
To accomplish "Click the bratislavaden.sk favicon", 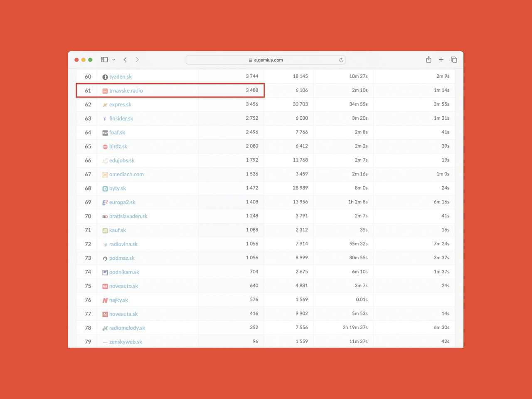I will coord(105,217).
